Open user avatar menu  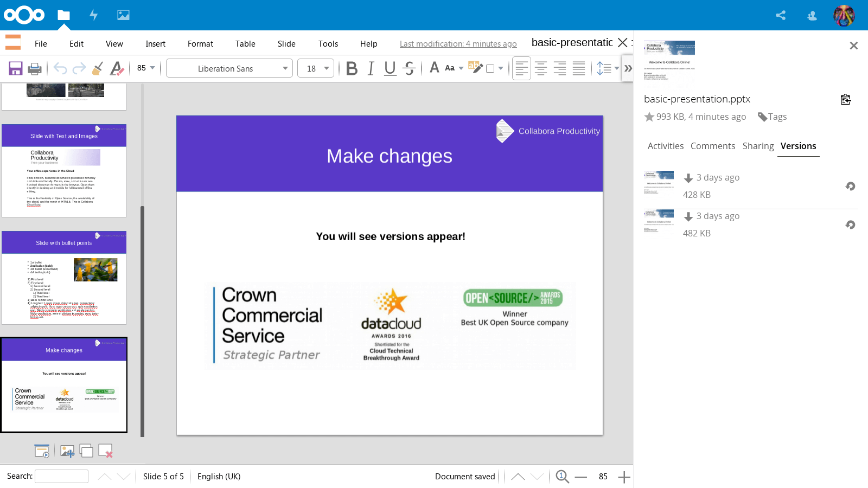click(844, 15)
